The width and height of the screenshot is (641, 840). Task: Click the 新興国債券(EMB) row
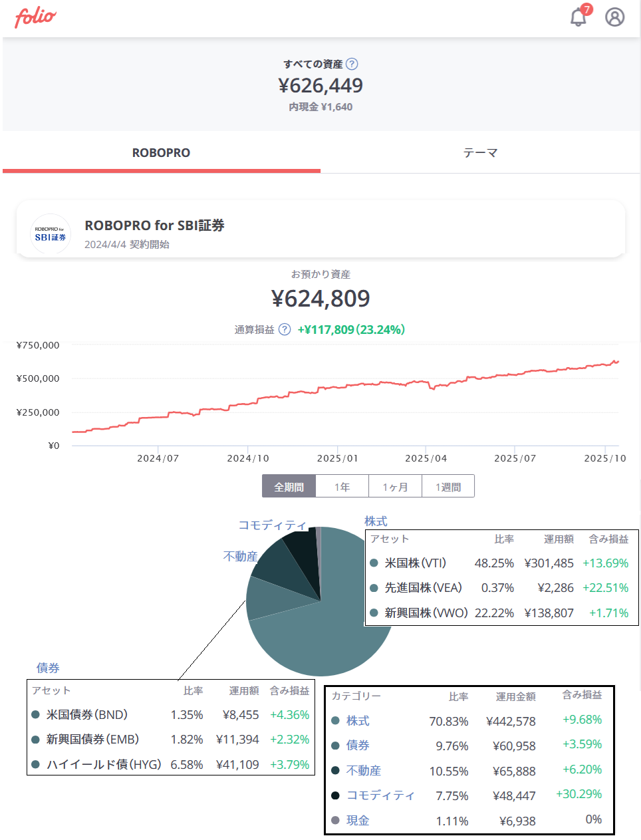point(171,740)
